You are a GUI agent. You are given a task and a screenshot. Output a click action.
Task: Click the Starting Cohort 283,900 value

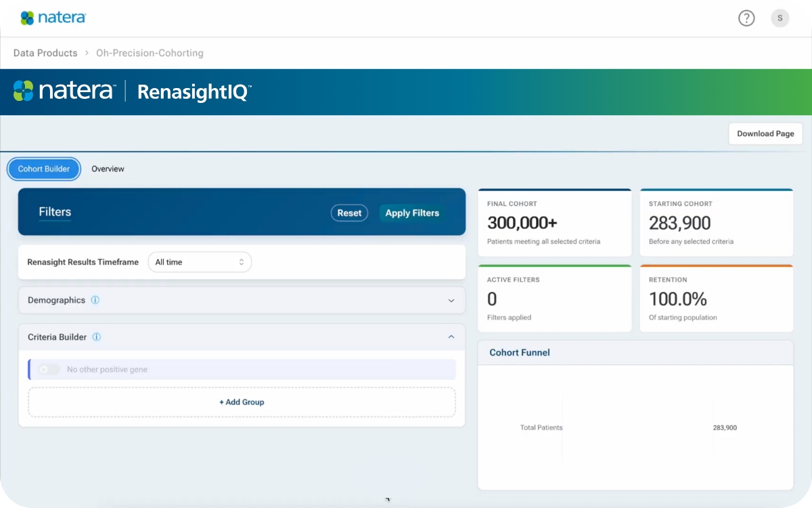pos(680,223)
